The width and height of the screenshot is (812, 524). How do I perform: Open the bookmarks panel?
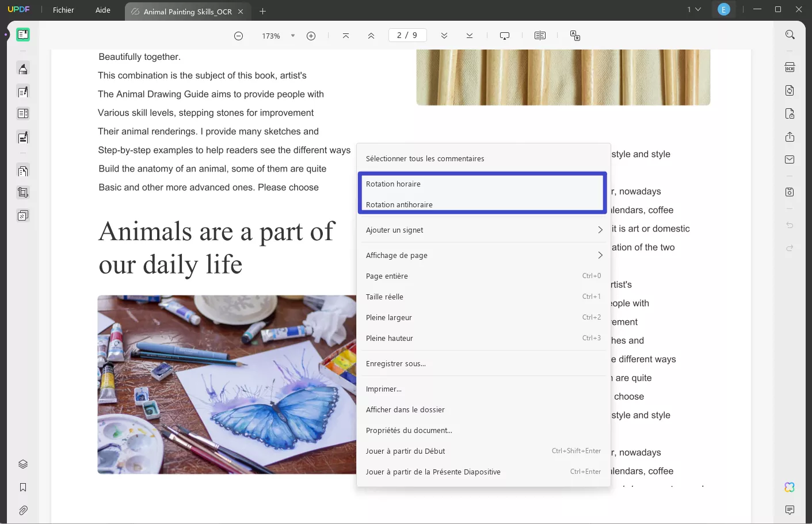23,487
